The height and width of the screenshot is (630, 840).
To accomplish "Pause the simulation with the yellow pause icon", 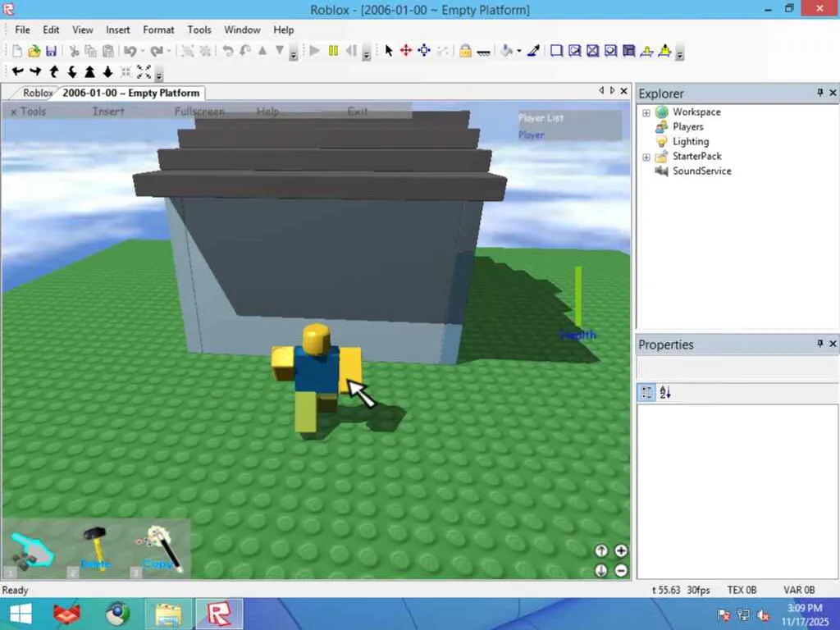I will 333,51.
